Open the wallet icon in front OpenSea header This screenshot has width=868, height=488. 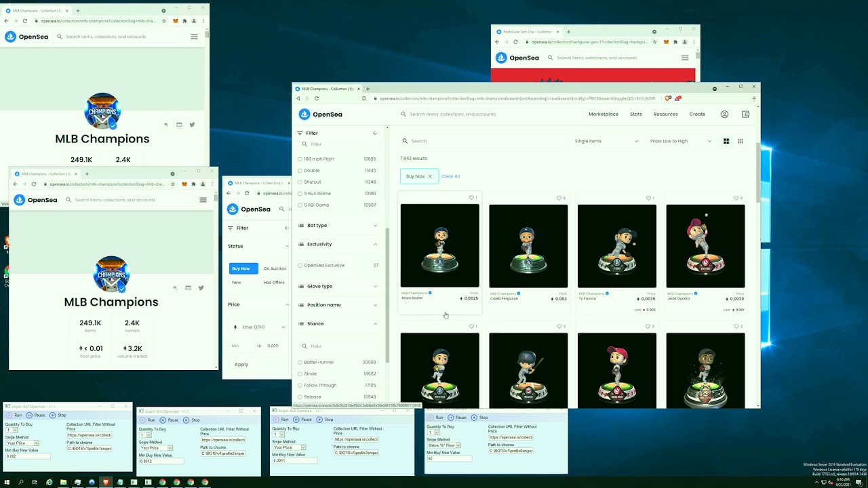[745, 115]
